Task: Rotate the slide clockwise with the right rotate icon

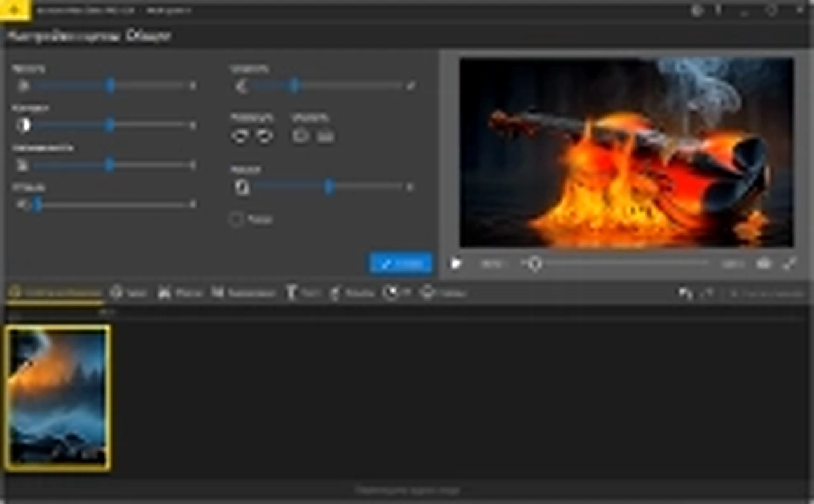Action: coord(265,136)
